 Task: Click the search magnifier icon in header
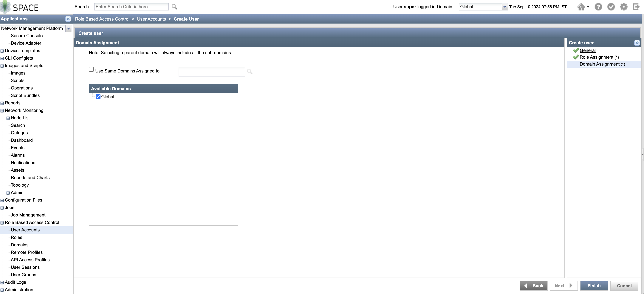[174, 7]
